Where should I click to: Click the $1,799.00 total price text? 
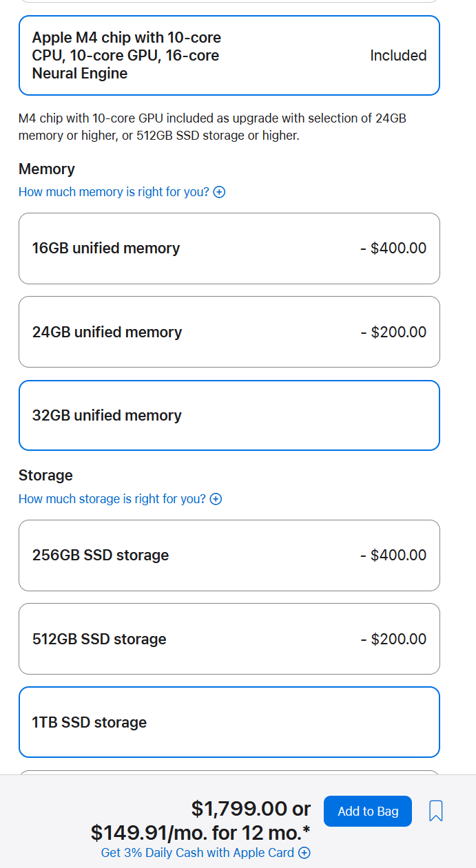(x=240, y=808)
